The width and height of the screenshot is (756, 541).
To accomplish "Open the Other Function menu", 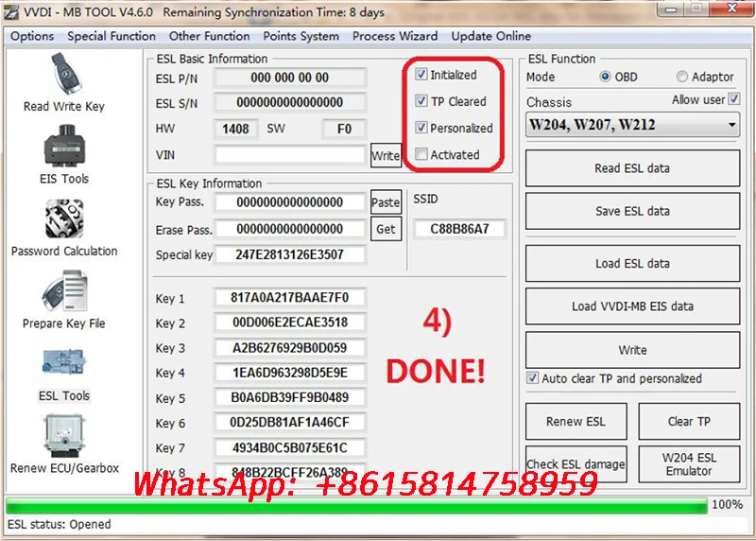I will coord(209,36).
